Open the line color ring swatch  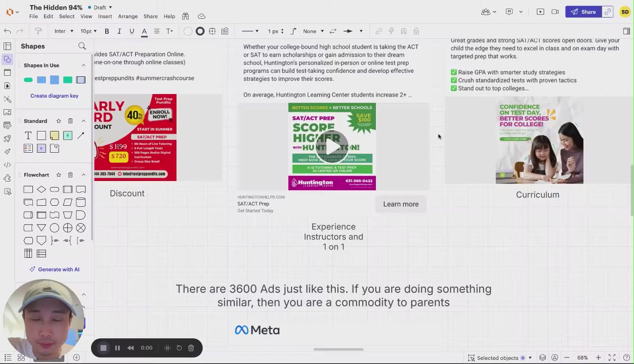pyautogui.click(x=200, y=31)
